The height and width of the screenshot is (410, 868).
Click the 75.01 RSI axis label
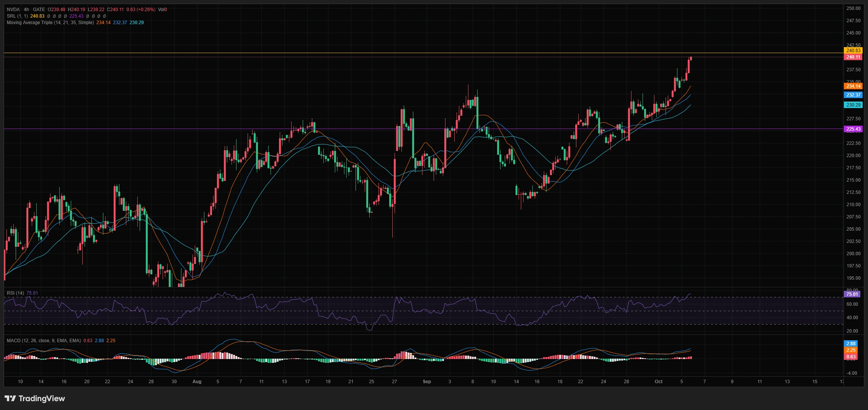pos(852,294)
